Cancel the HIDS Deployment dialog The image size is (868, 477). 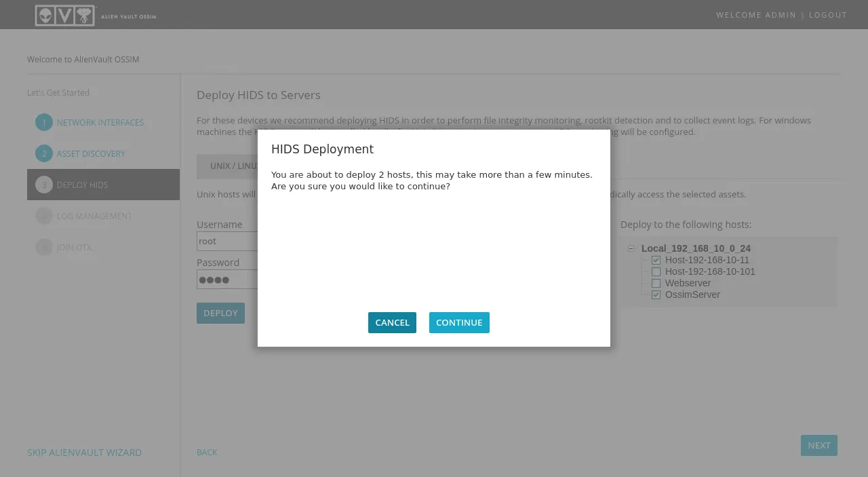tap(392, 323)
